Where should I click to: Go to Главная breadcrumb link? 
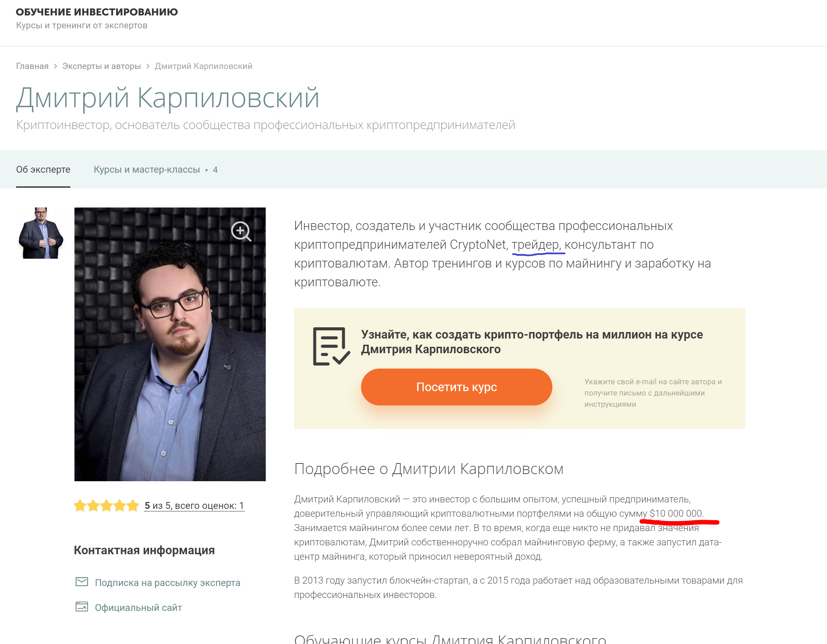coord(32,66)
